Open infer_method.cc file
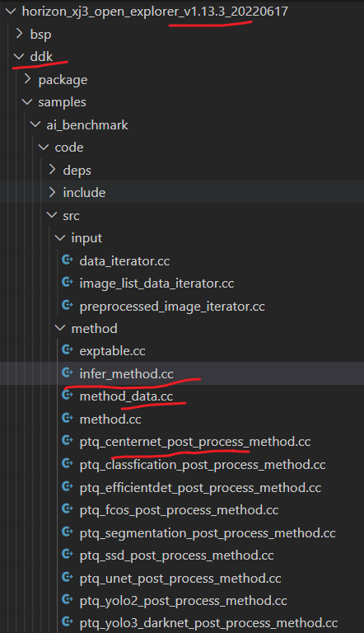 [126, 374]
